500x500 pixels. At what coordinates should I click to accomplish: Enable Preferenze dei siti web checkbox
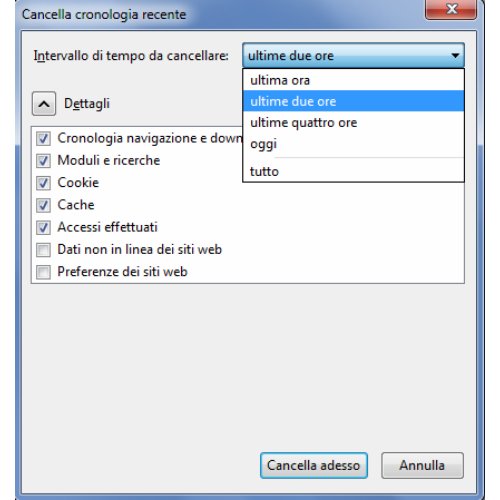click(43, 272)
